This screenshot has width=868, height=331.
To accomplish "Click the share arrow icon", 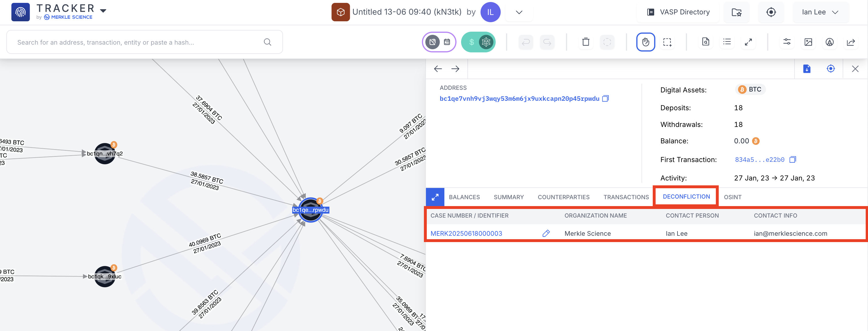I will coord(850,42).
